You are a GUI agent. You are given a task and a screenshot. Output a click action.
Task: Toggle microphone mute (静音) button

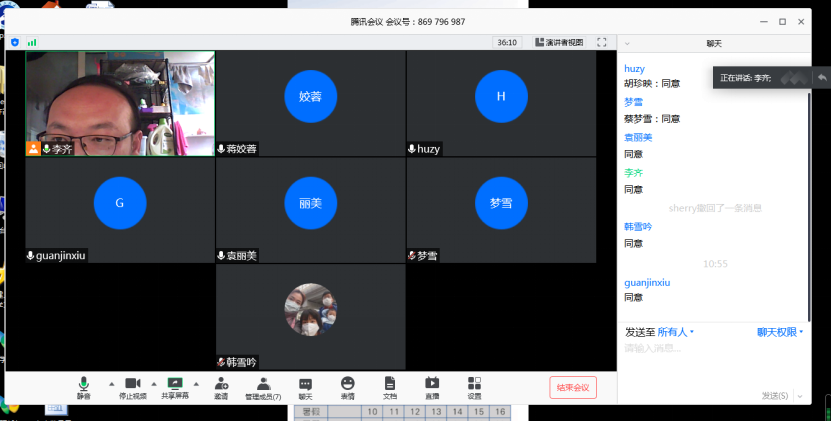[84, 386]
